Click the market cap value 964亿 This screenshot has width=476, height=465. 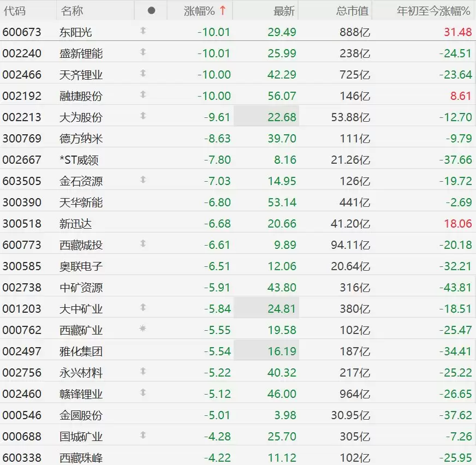355,394
